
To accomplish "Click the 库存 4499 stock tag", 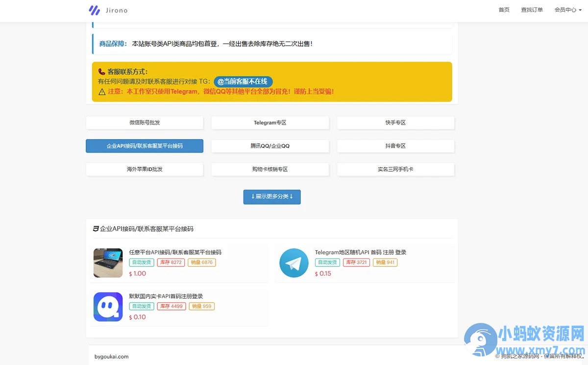I will pos(171,306).
